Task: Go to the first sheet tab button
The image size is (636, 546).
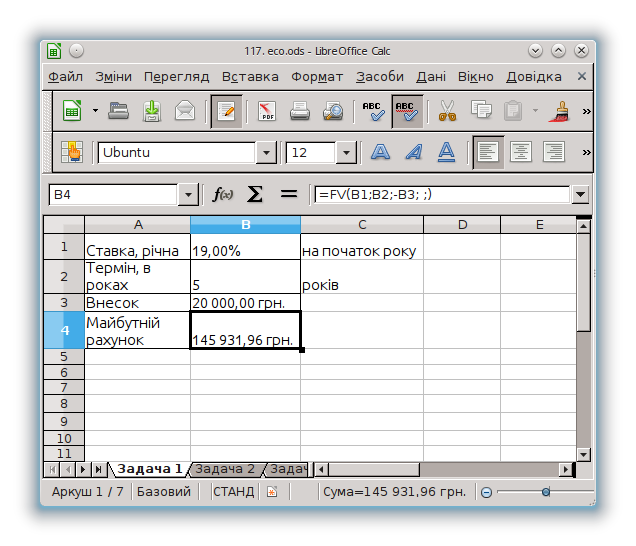Action: pyautogui.click(x=52, y=470)
